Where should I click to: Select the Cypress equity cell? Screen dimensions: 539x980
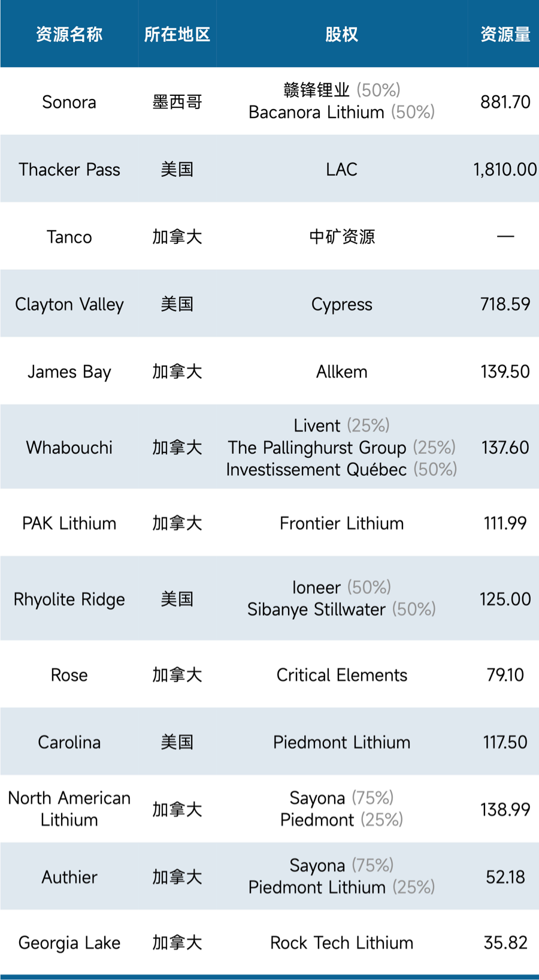tap(341, 304)
